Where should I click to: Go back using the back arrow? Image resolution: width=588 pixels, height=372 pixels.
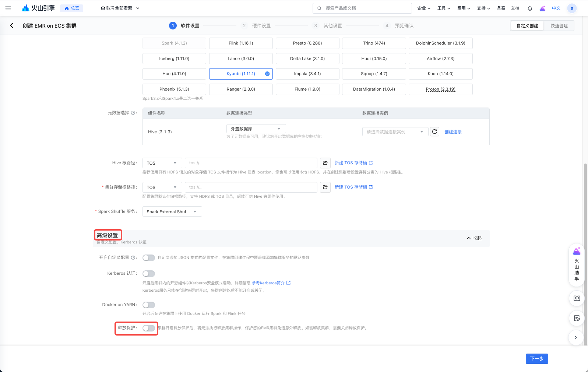click(12, 25)
